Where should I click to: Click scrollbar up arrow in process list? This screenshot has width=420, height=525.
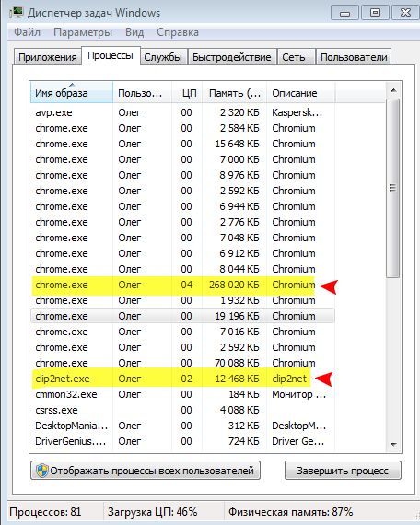(393, 90)
